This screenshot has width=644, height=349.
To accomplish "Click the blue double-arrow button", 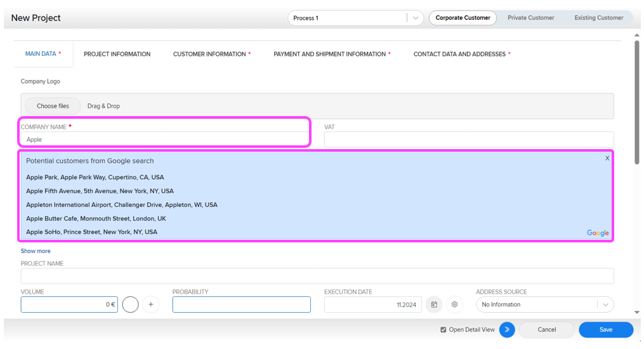I will 507,330.
